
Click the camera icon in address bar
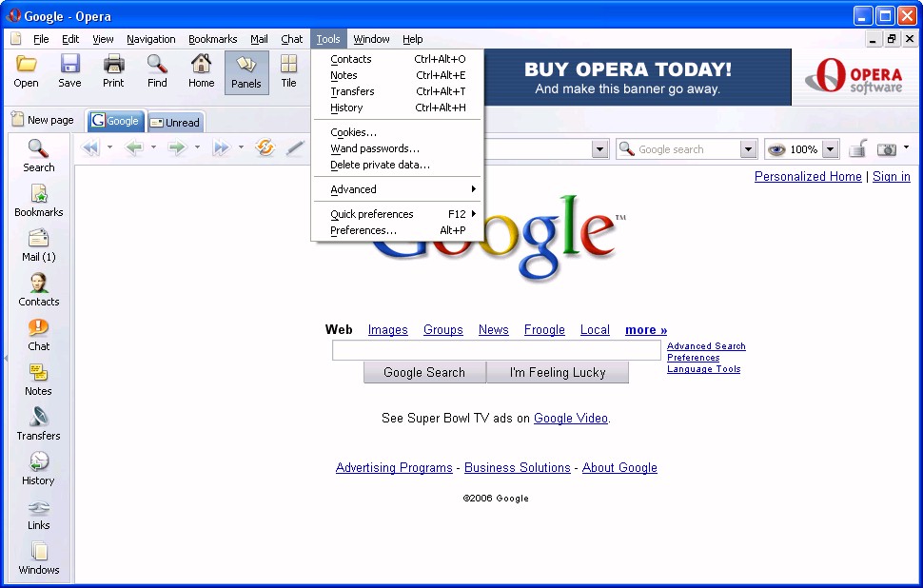(x=887, y=149)
